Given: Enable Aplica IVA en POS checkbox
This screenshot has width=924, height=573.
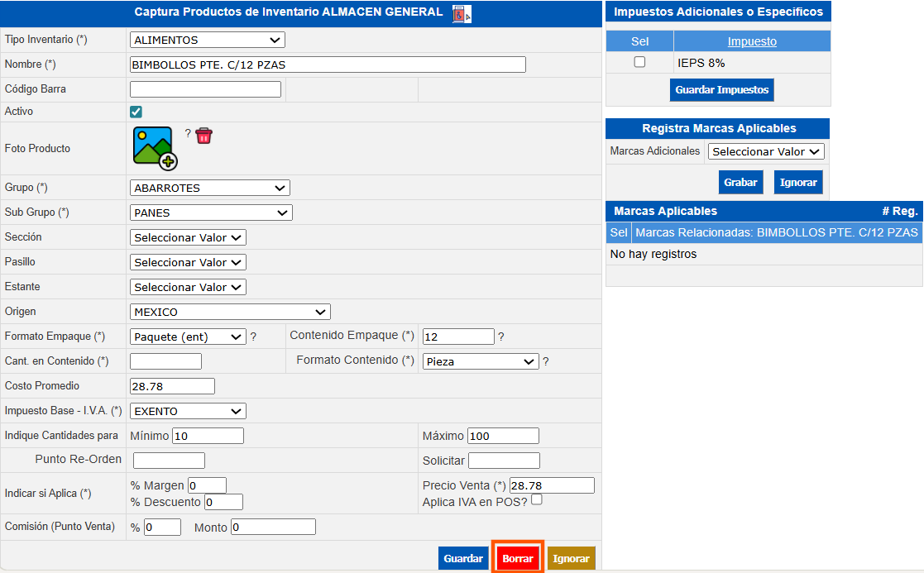Looking at the screenshot, I should (537, 500).
